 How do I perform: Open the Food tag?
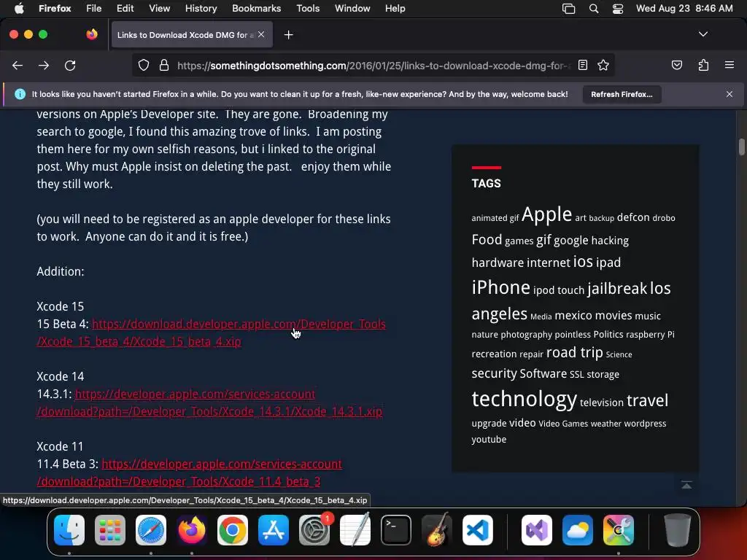point(487,239)
